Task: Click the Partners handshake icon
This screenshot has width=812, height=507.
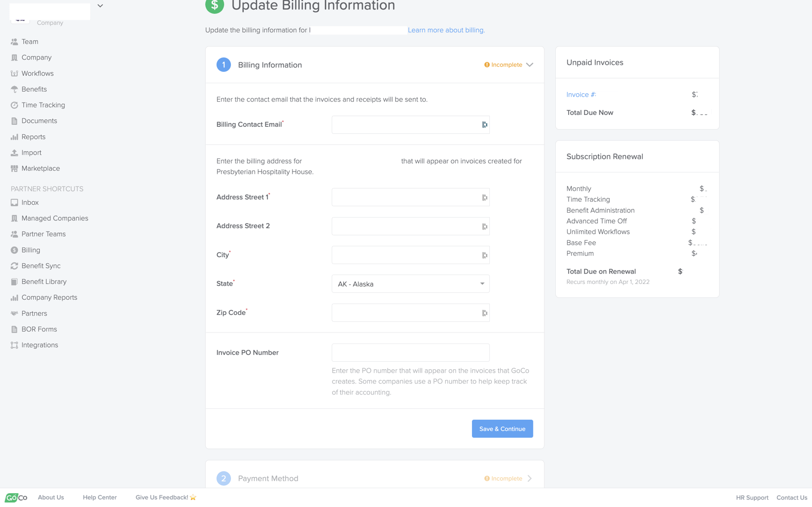Action: [x=14, y=314]
